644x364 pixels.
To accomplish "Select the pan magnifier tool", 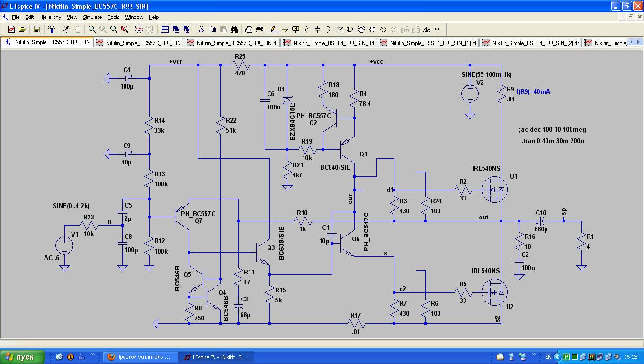I will (103, 29).
